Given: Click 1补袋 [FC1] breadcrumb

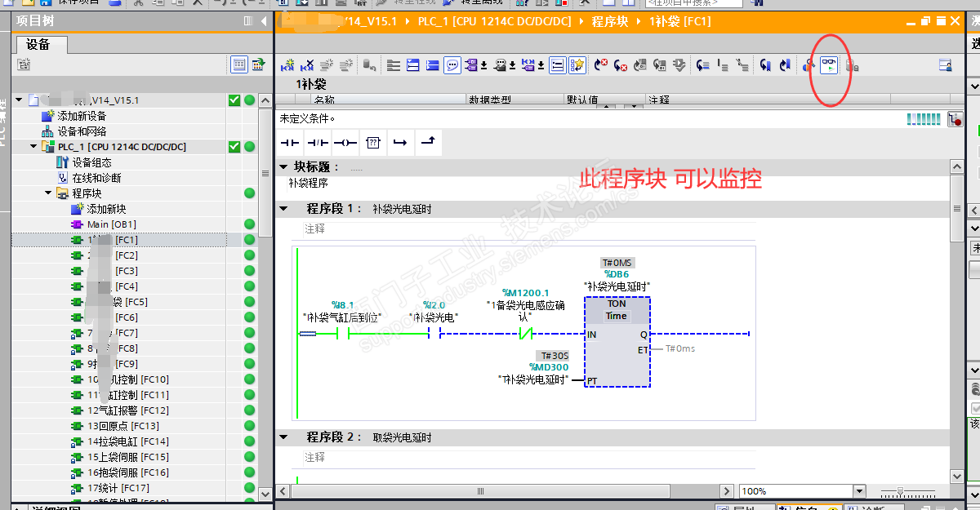Looking at the screenshot, I should [680, 21].
